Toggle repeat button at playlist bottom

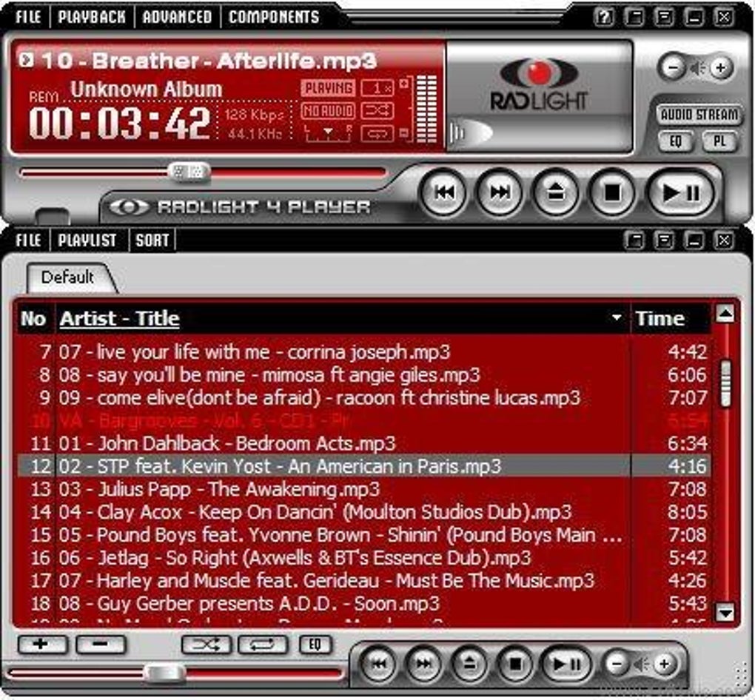(263, 645)
